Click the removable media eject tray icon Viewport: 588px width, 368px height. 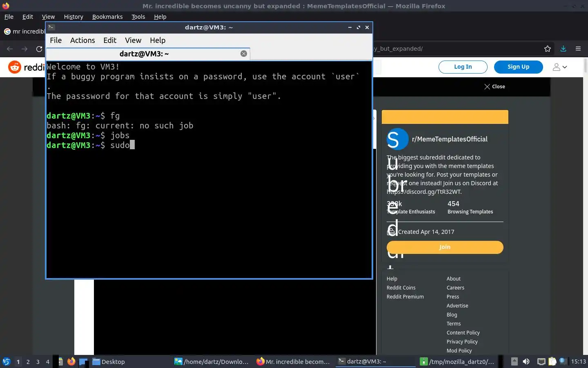514,361
